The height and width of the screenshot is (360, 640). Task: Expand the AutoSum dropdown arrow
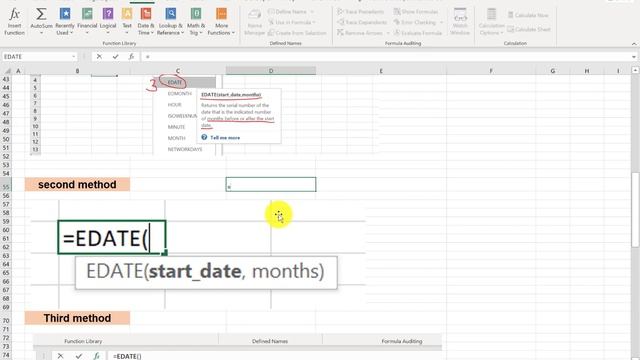click(41, 33)
